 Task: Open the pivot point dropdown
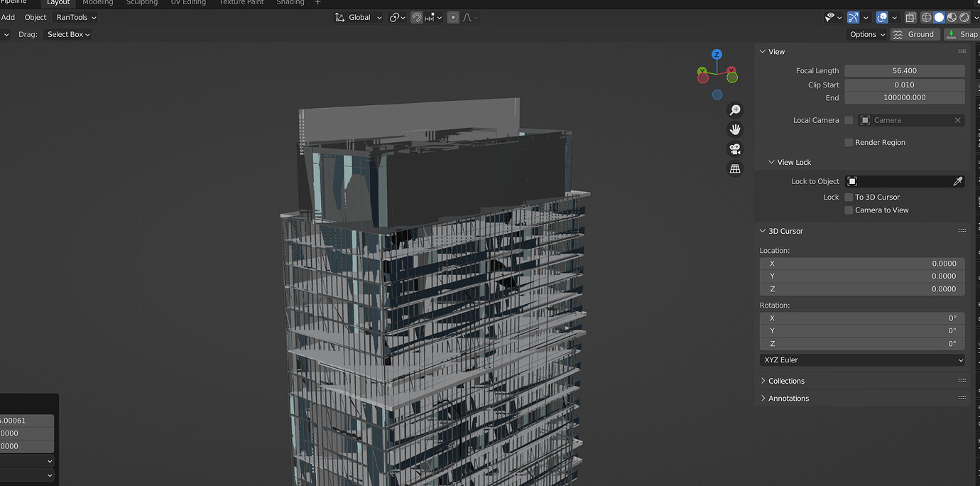pos(398,18)
